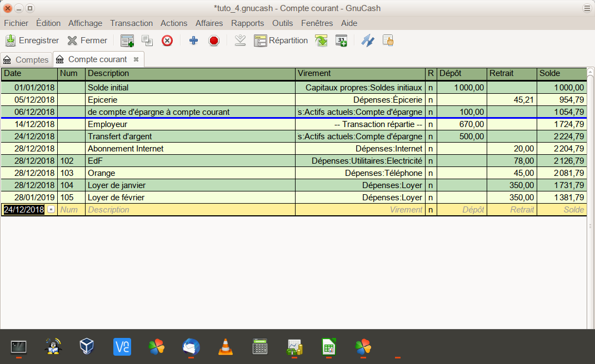This screenshot has height=364, width=595.
Task: Click the blue reconcile icon
Action: pyautogui.click(x=367, y=41)
